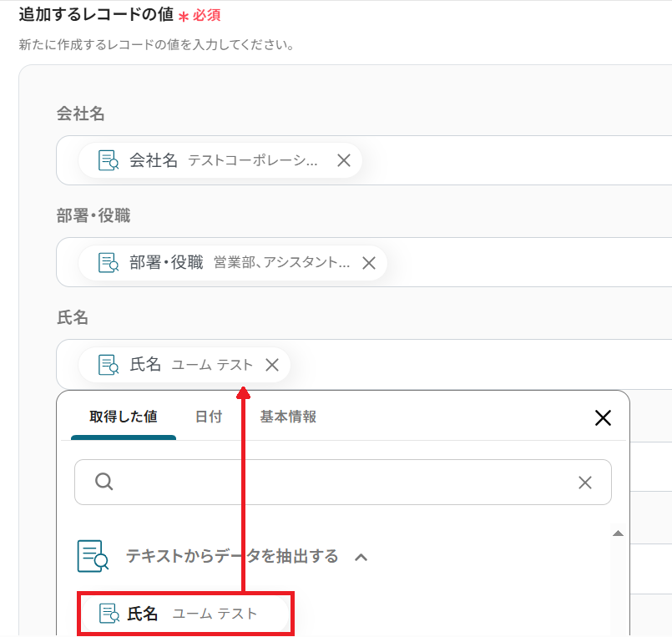
Task: Click the 会社名 input field area
Action: point(364,160)
